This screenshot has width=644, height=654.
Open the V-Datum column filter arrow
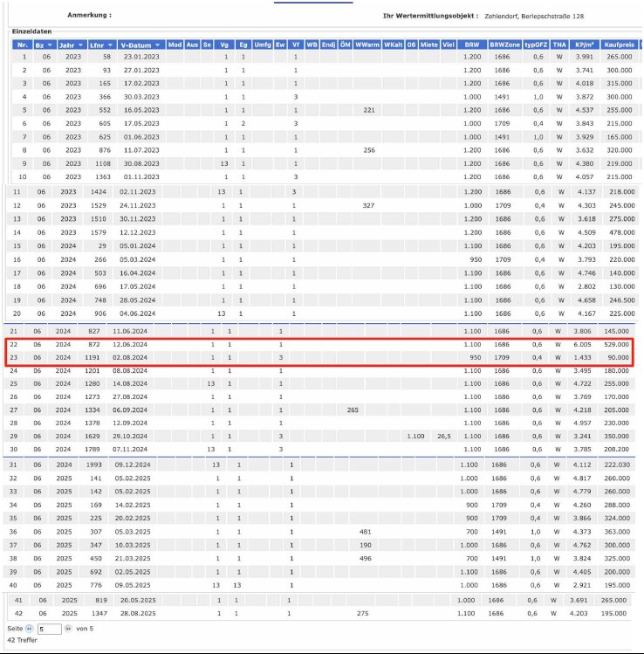click(158, 45)
